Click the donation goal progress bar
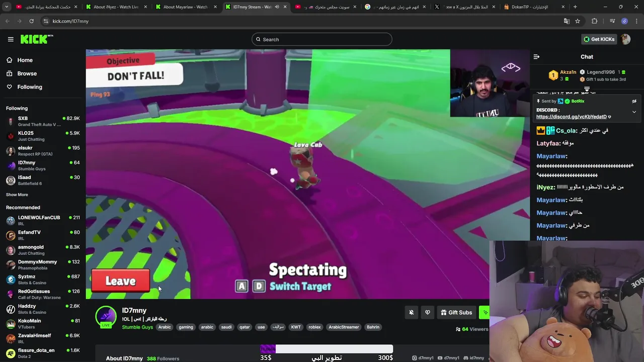This screenshot has height=362, width=644. coord(327,349)
